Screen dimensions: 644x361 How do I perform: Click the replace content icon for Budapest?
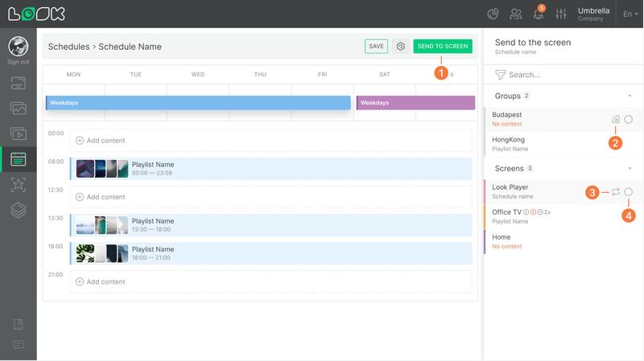(x=615, y=119)
